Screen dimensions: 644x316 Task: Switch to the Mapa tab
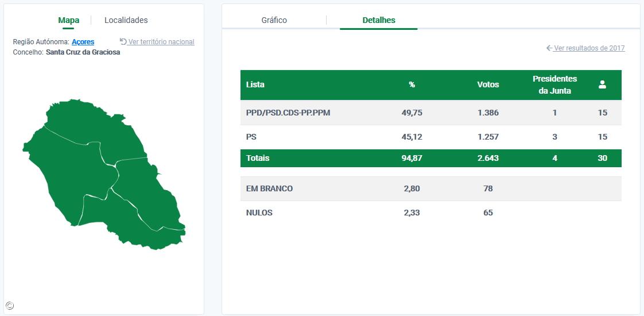[69, 20]
